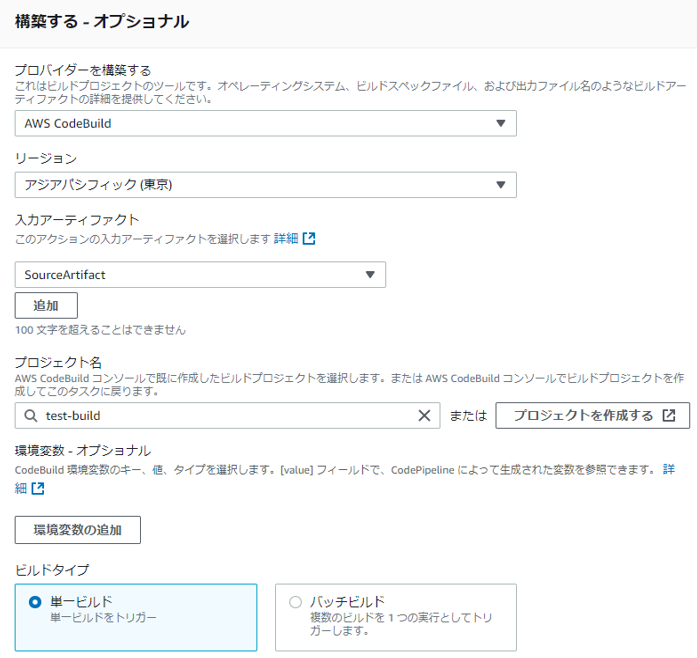Click the SourceArtifact dropdown arrow
Image resolution: width=697 pixels, height=658 pixels.
370,275
